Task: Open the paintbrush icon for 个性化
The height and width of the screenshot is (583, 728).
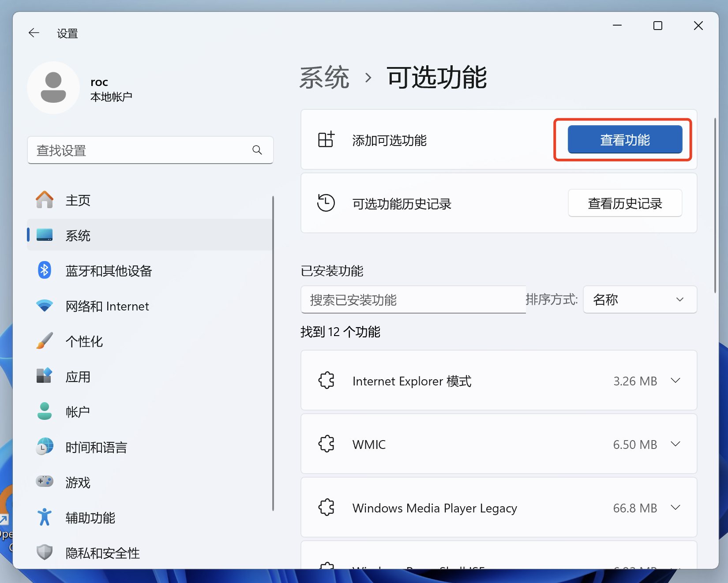Action: pos(45,341)
